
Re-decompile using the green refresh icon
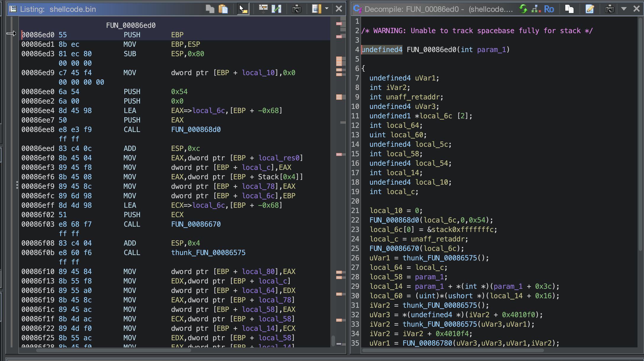pos(523,9)
